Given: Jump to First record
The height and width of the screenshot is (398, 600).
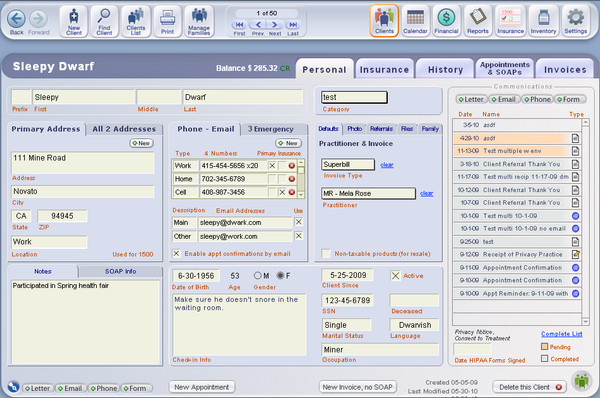Looking at the screenshot, I should pos(239,25).
